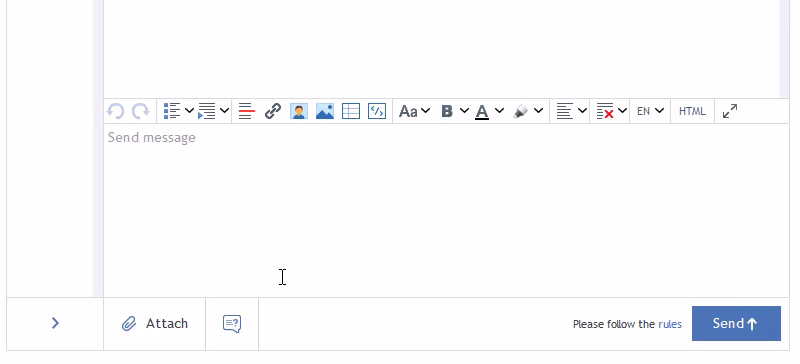This screenshot has height=364, width=800.
Task: Insert a horizontal line separator
Action: (246, 111)
